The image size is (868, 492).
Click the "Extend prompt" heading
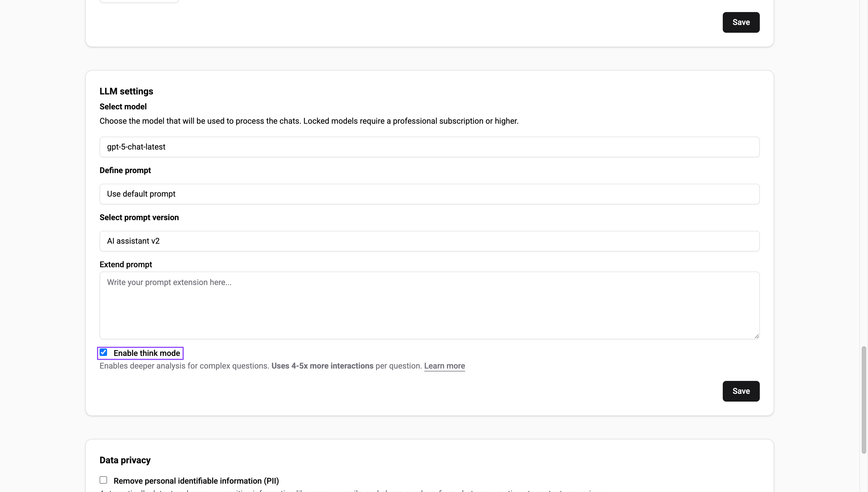point(125,264)
